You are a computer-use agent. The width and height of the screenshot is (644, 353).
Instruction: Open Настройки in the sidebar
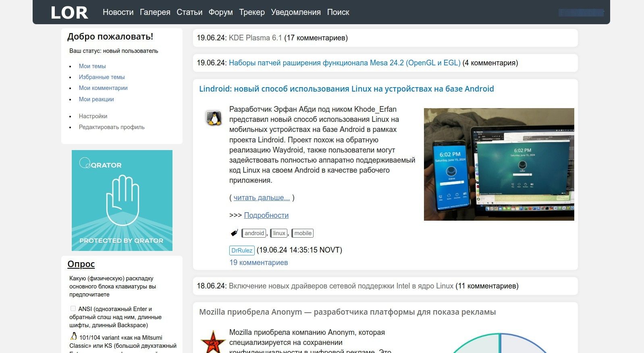pos(93,116)
